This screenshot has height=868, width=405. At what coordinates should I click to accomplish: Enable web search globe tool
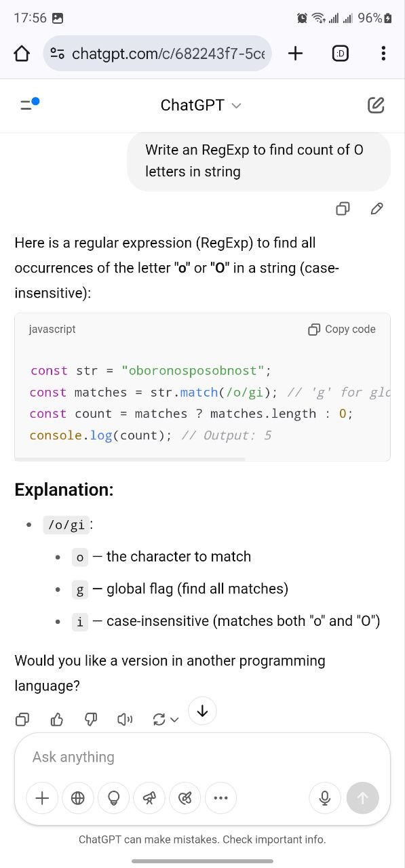click(x=78, y=798)
